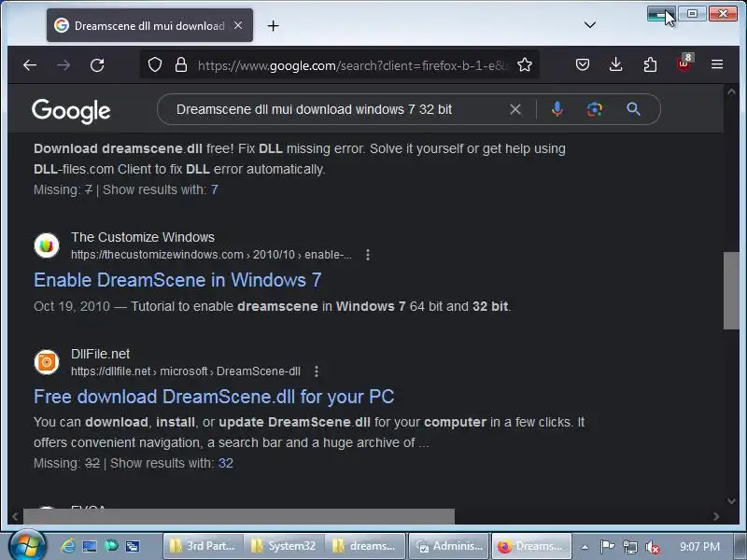Close the Dreamscene dll mui download tab

coord(238,26)
